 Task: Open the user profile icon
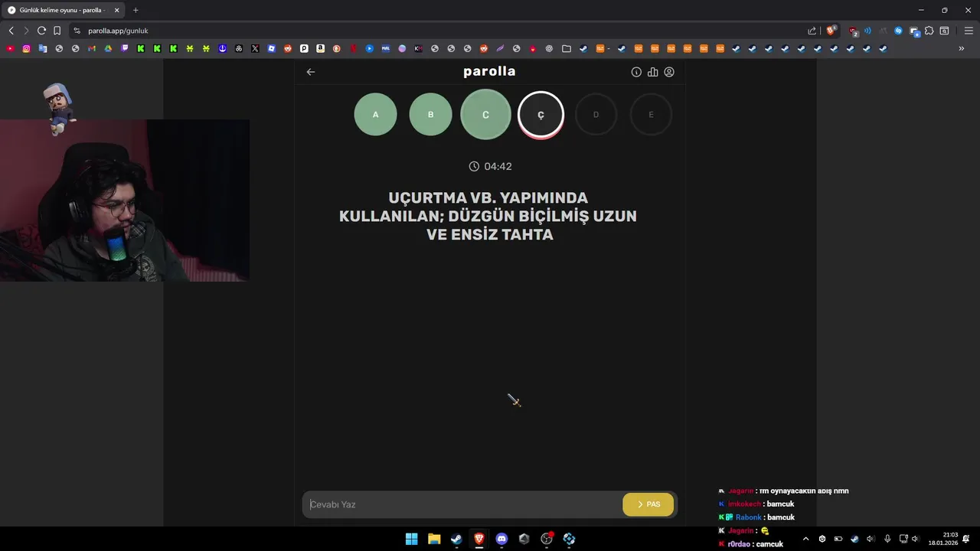[669, 72]
